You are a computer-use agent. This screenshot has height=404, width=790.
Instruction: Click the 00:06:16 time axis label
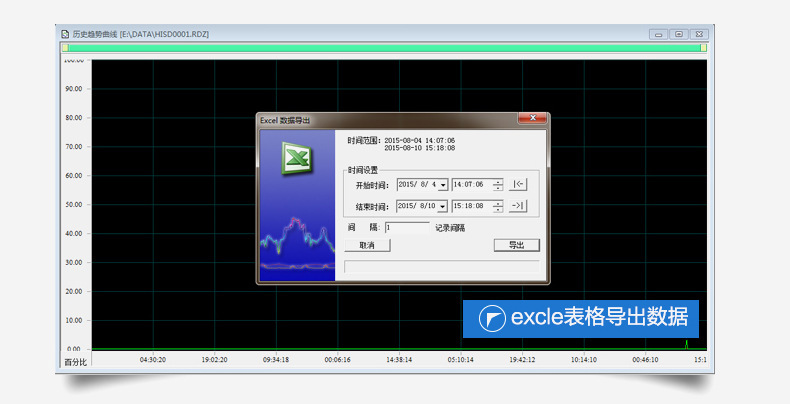[x=337, y=360]
